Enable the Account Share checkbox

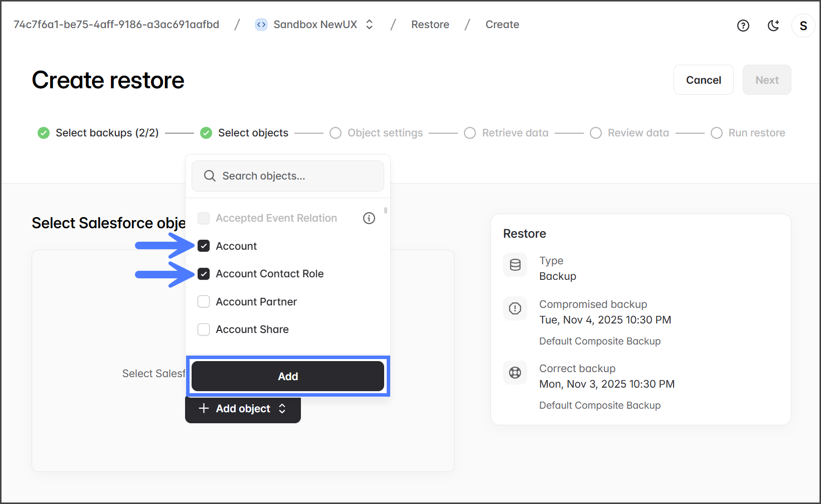[x=204, y=329]
